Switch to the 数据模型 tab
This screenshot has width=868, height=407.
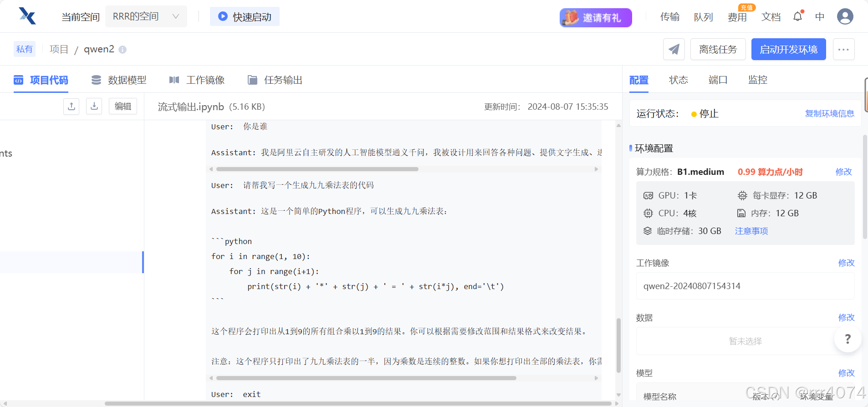119,80
